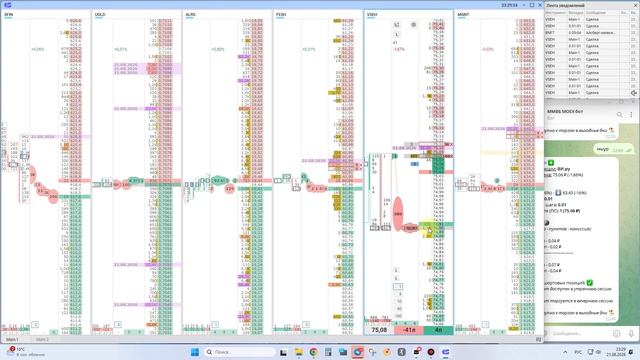Image resolution: width=640 pixels, height=360 pixels.
Task: Select volume preset 1 in VSEH panel
Action: [x=398, y=287]
